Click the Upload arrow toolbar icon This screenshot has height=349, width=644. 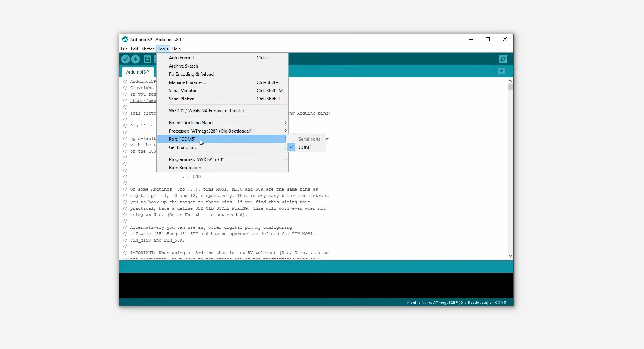coord(136,59)
